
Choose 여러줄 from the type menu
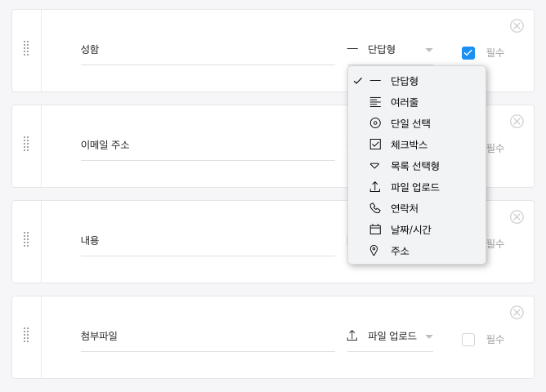[x=405, y=102]
